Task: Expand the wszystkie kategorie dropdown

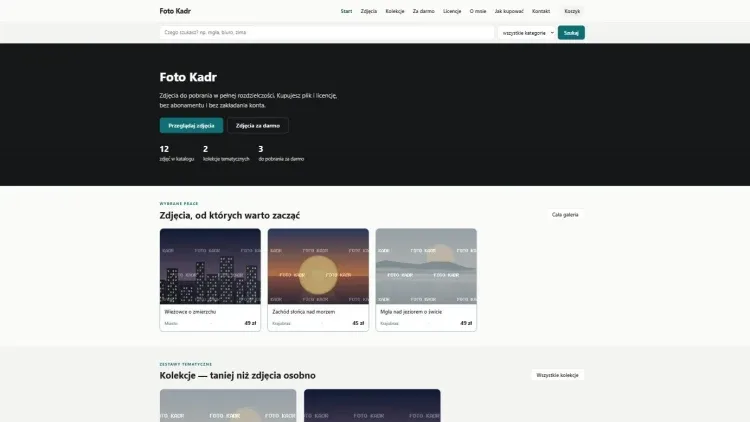Action: point(527,33)
